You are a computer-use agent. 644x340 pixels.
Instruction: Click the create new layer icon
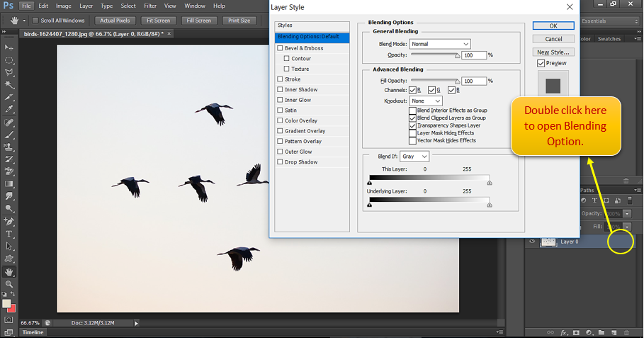[x=614, y=332]
